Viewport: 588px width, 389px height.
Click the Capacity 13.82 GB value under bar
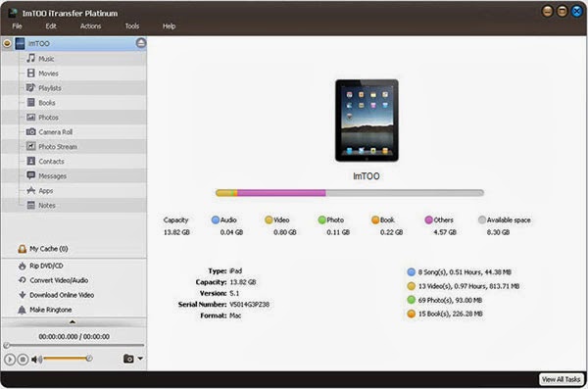pyautogui.click(x=176, y=232)
